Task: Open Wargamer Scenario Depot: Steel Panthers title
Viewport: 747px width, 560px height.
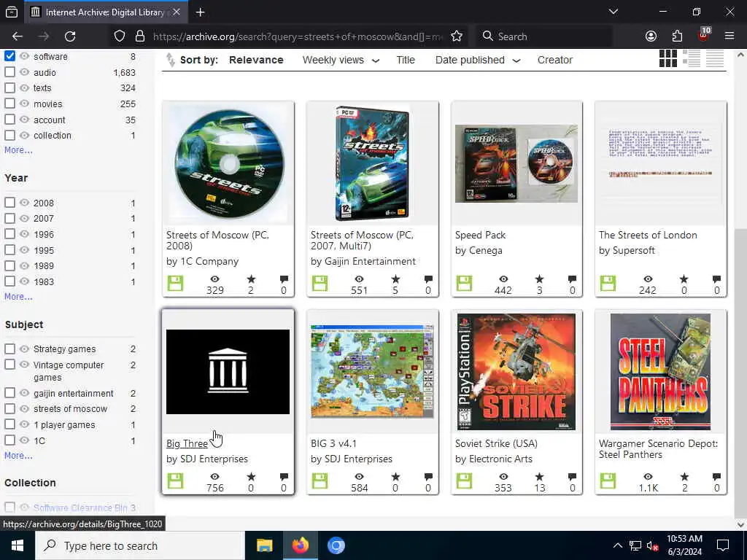Action: (658, 449)
